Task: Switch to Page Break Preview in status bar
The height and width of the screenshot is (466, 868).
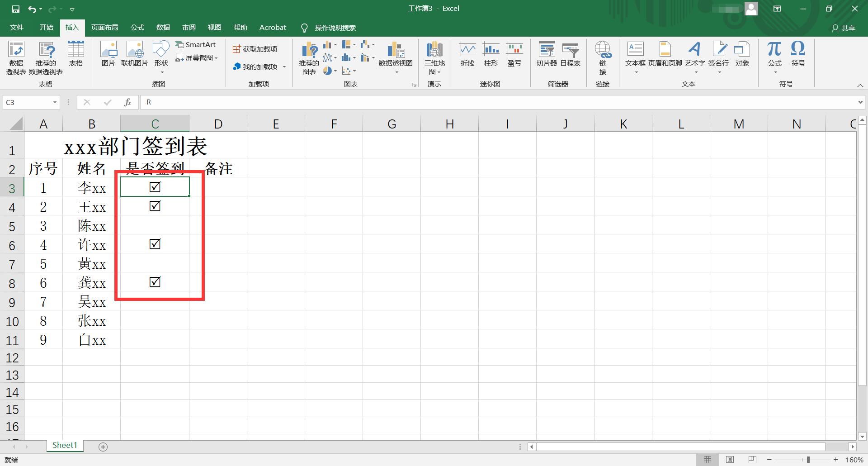Action: [752, 460]
